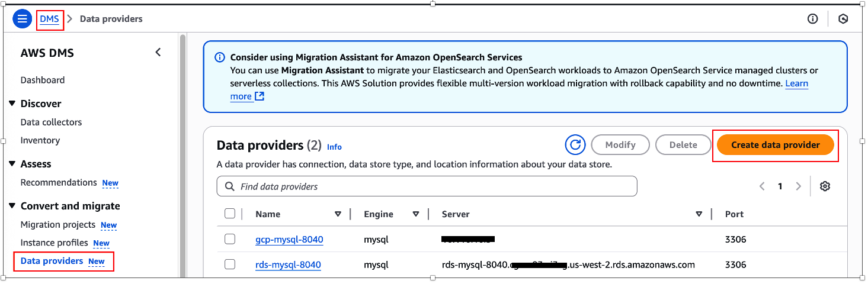This screenshot has height=284, width=868.
Task: Click page number 1 in pagination
Action: click(780, 186)
